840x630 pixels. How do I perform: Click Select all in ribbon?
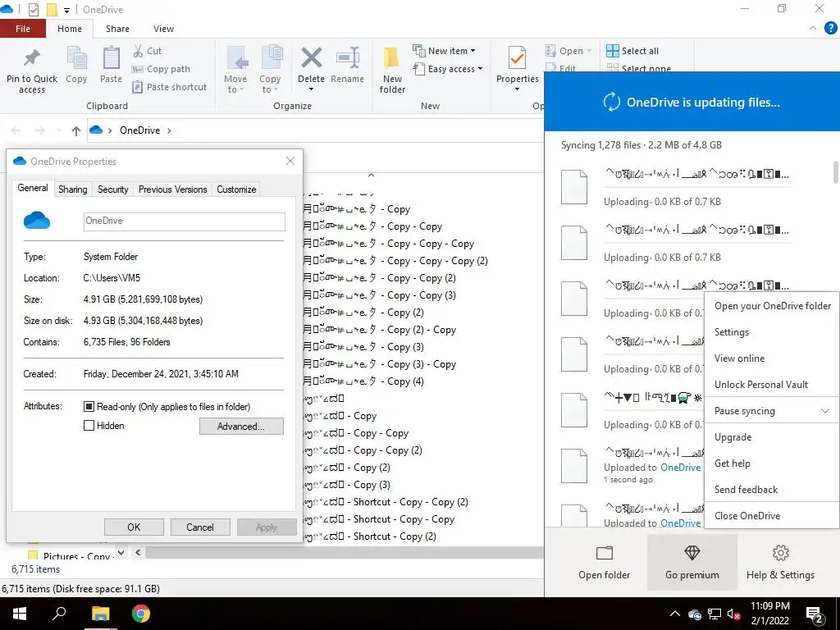tap(632, 51)
